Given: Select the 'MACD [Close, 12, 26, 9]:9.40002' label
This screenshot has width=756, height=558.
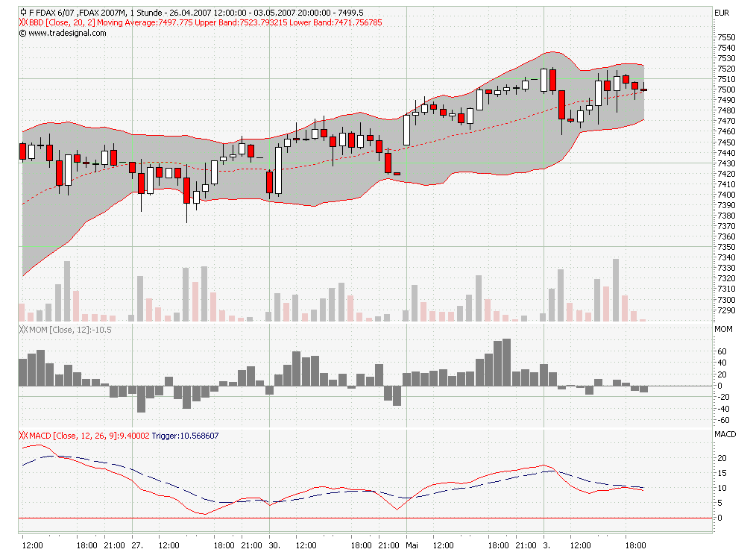Looking at the screenshot, I should [89, 436].
